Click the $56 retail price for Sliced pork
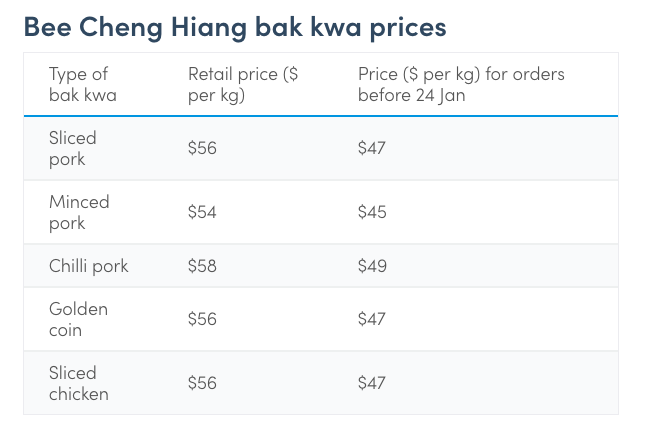Viewport: 645px width, 434px height. [202, 148]
